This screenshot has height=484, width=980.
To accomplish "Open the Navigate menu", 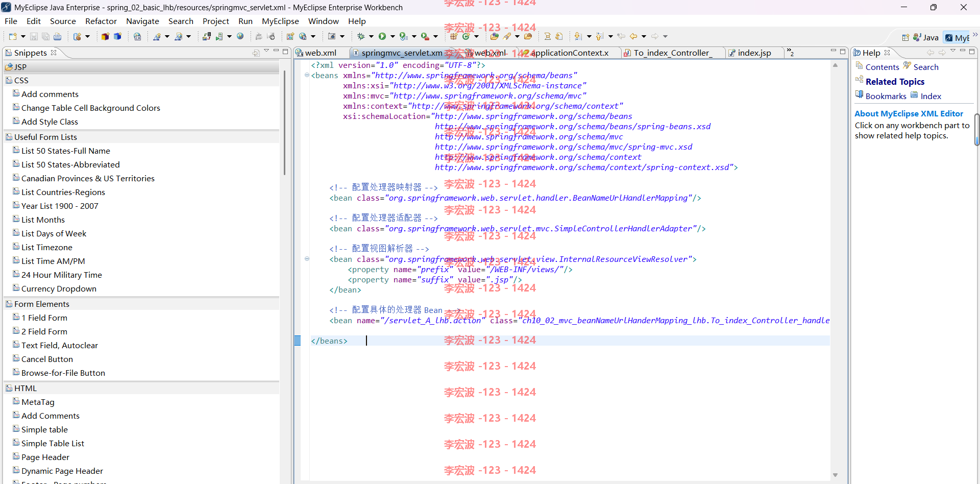I will pos(142,21).
